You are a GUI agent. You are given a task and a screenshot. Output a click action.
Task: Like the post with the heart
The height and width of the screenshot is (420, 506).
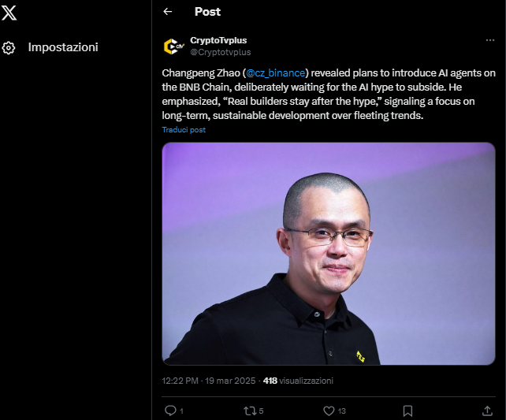pos(329,411)
